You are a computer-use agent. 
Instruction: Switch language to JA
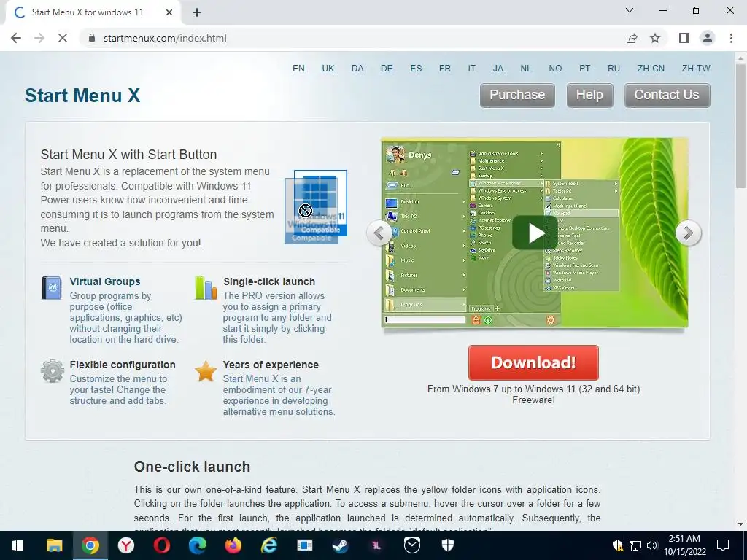[x=498, y=68]
